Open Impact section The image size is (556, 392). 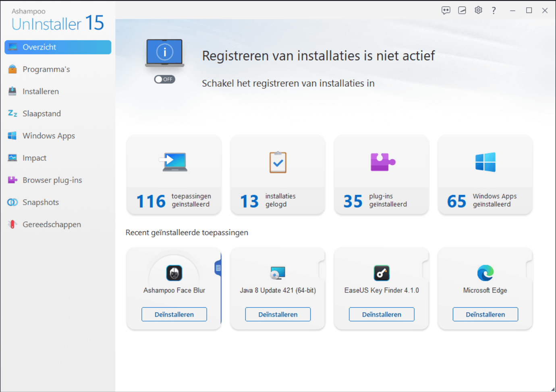pos(58,158)
